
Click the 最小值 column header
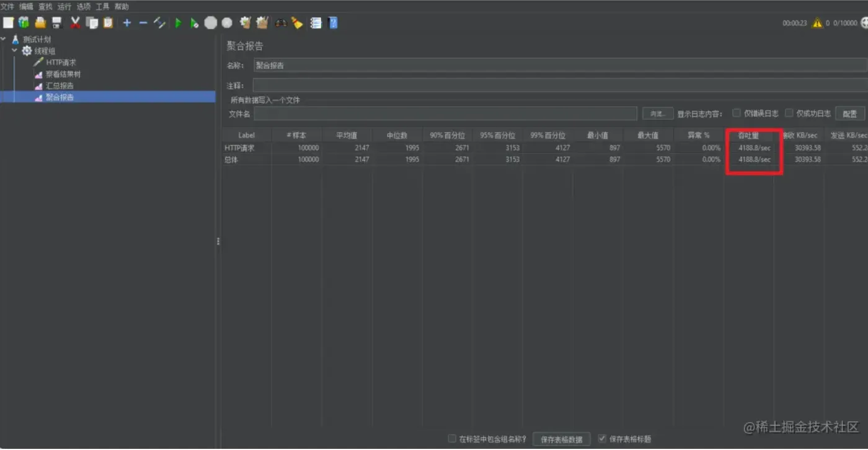click(x=598, y=135)
